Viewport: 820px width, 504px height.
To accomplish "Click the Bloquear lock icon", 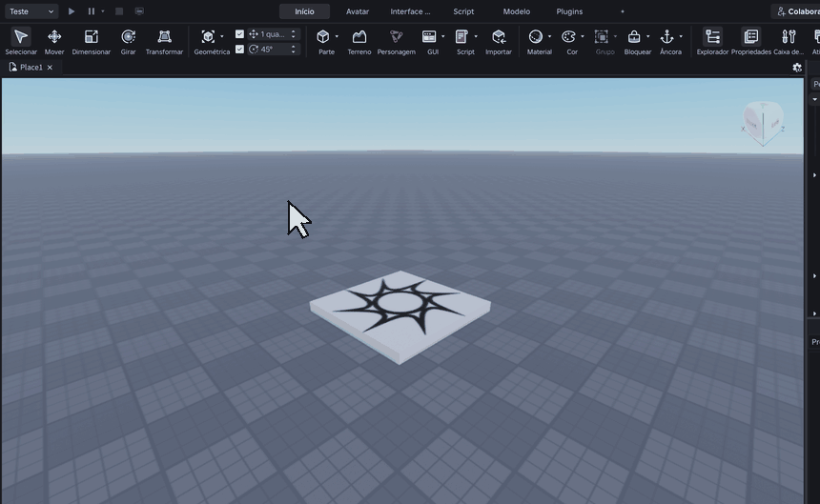I will (634, 36).
